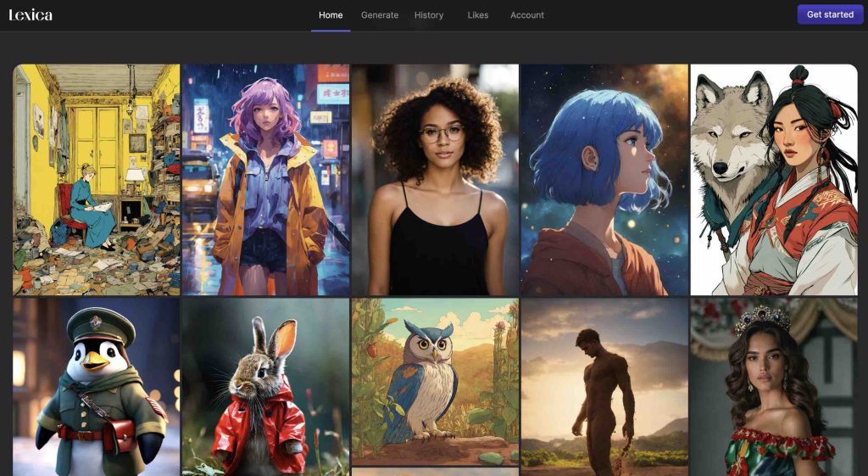Open the wolf and woman illustration

(774, 180)
